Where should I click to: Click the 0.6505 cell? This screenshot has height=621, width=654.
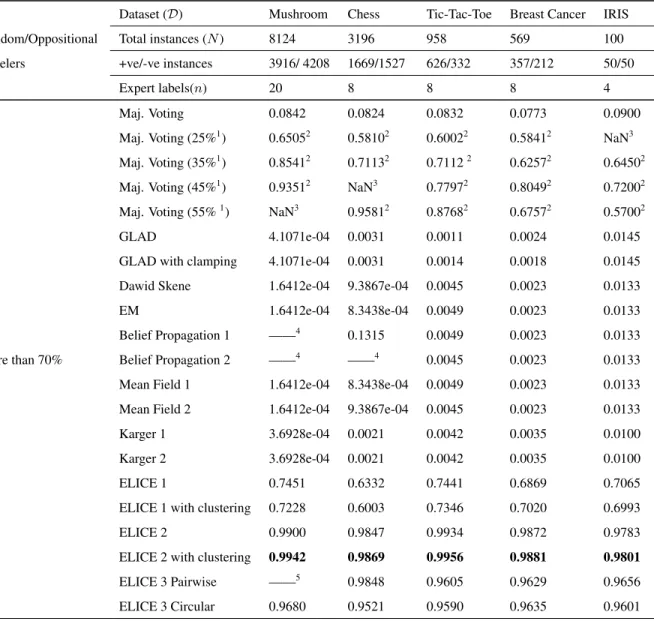pyautogui.click(x=289, y=137)
